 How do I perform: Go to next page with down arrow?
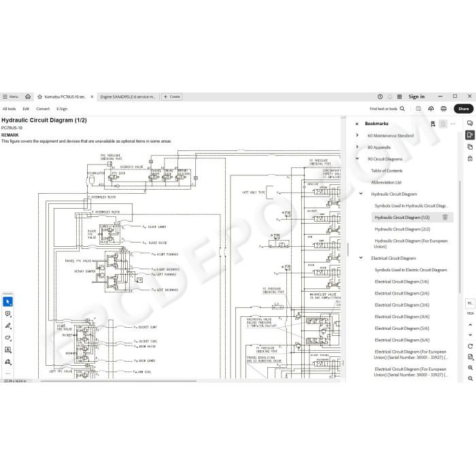(x=471, y=335)
